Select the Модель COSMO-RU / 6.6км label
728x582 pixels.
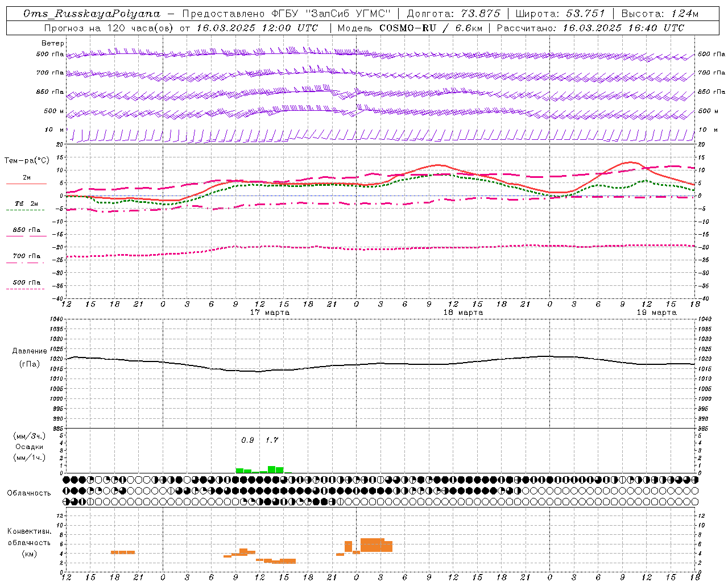click(x=410, y=28)
